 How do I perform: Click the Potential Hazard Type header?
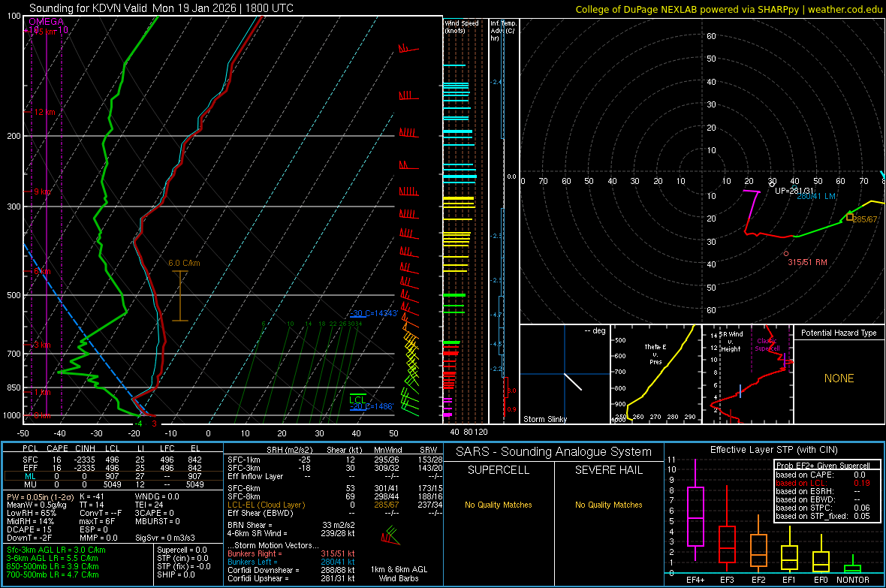point(839,333)
